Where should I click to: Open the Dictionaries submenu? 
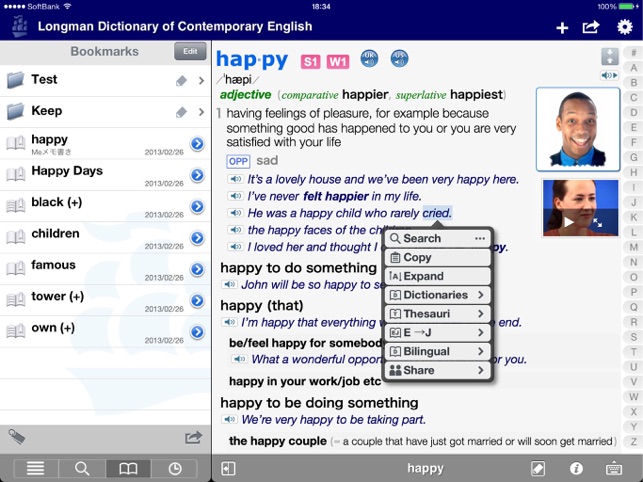pos(437,295)
